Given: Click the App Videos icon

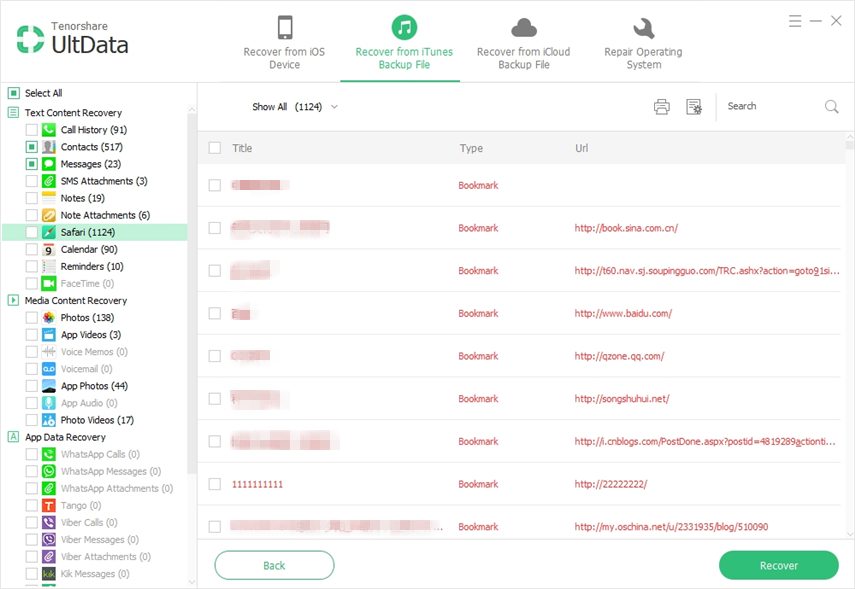Looking at the screenshot, I should (49, 335).
